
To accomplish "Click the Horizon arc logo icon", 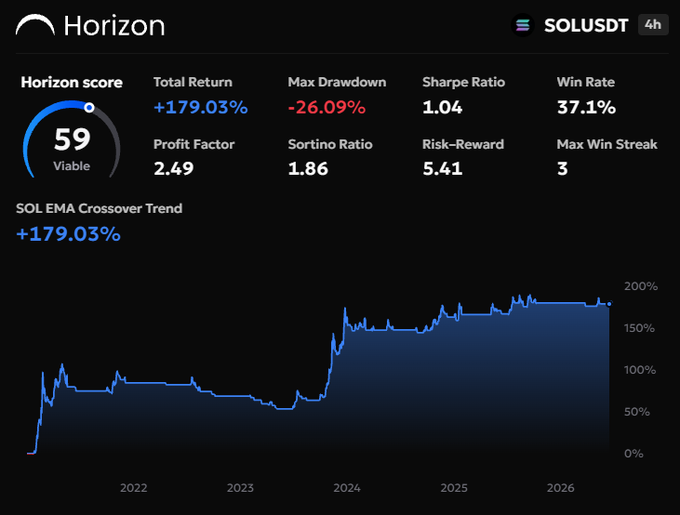I will pyautogui.click(x=35, y=25).
